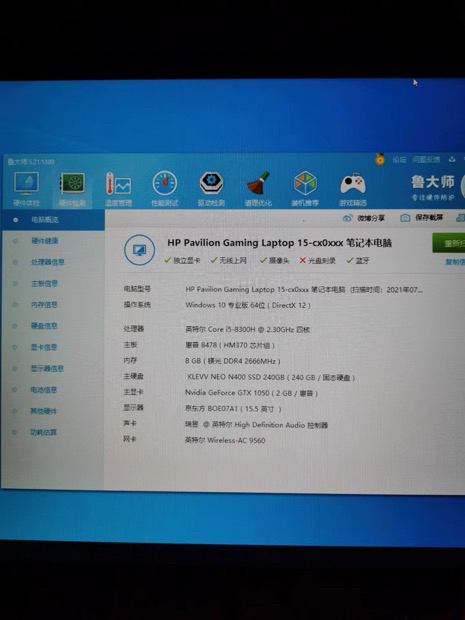Click the 鲁大师 logo text in header
This screenshot has height=620, width=465.
433,182
